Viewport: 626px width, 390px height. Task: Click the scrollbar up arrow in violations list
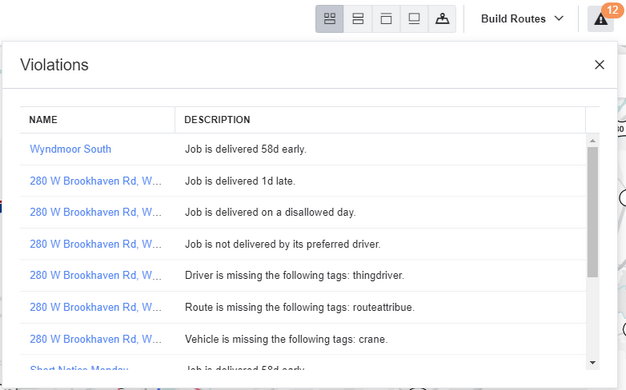[592, 141]
